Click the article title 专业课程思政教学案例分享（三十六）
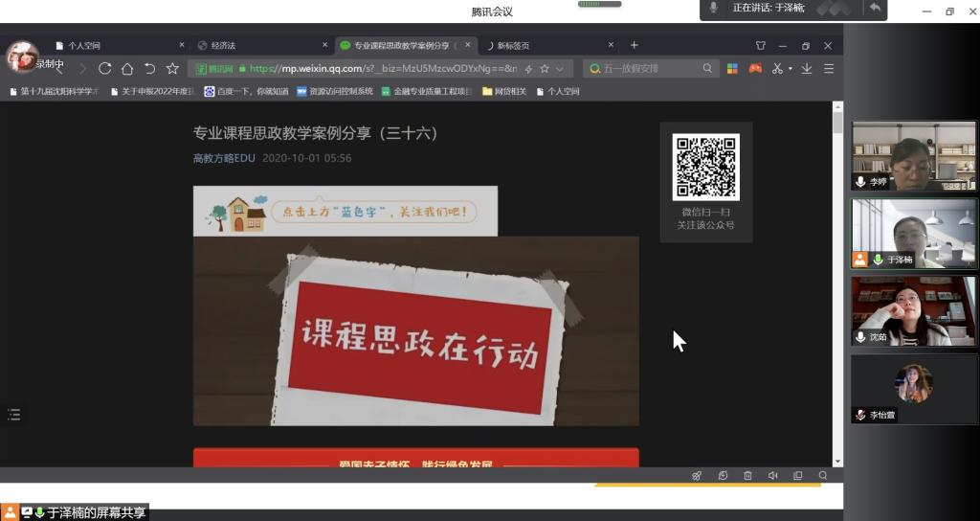Image resolution: width=980 pixels, height=521 pixels. [316, 133]
